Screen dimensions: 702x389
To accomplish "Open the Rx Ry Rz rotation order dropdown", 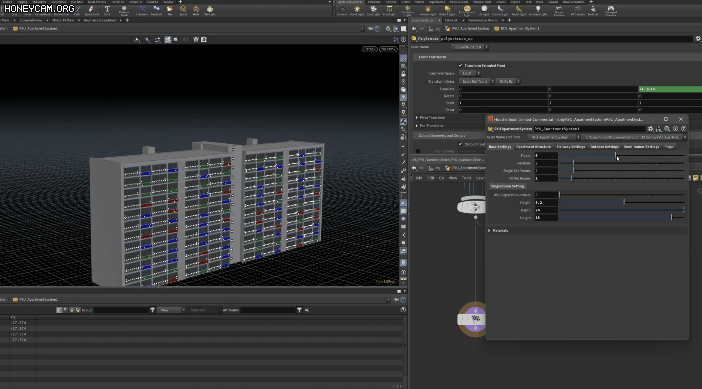I will point(508,81).
